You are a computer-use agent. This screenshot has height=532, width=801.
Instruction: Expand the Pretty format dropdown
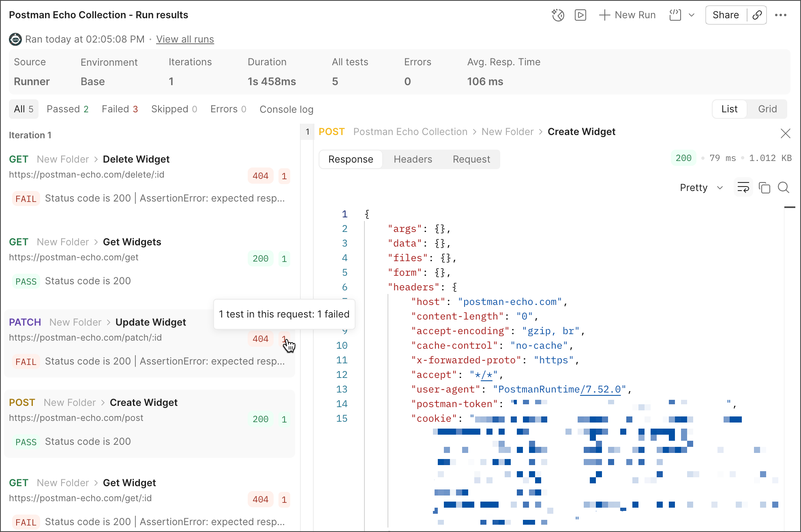point(701,187)
